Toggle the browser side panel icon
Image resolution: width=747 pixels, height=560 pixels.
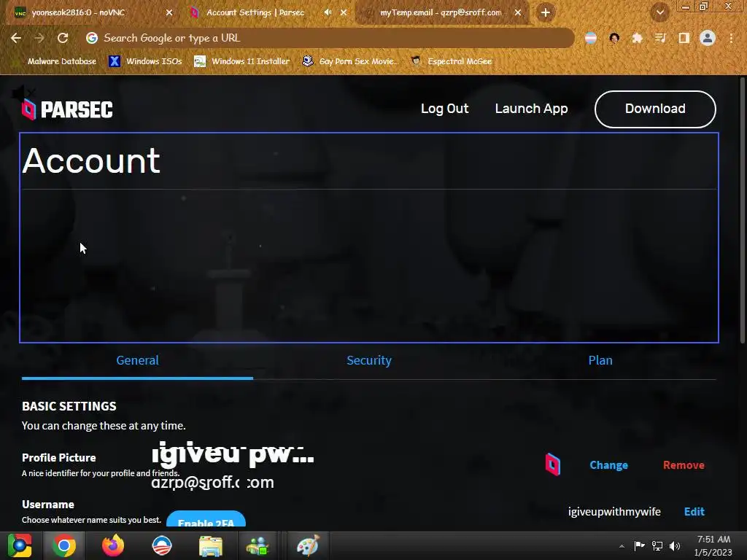click(684, 38)
